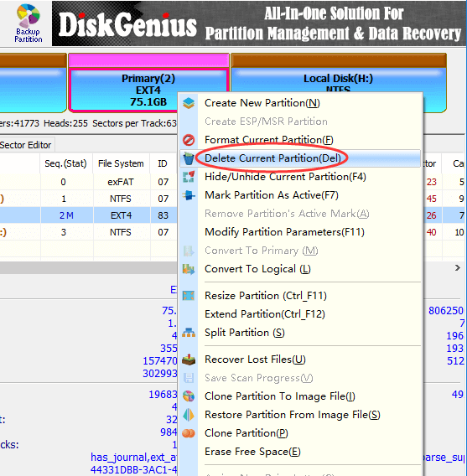
Task: Click the value 302993 in details panel
Action: (x=160, y=374)
